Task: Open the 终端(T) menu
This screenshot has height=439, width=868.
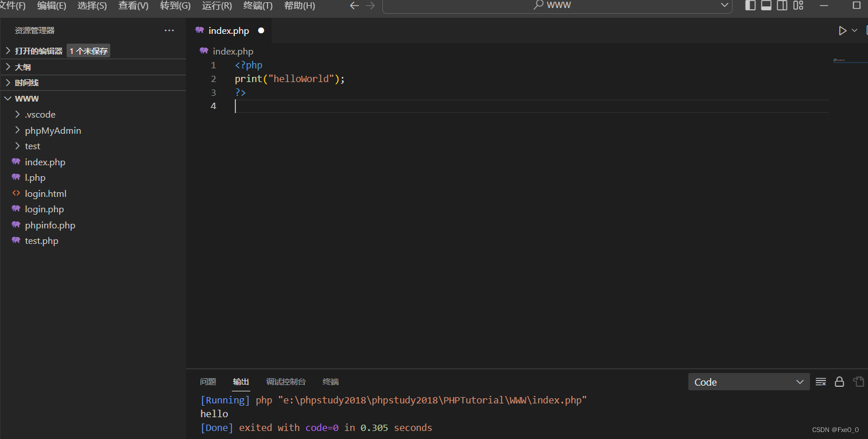Action: click(258, 6)
